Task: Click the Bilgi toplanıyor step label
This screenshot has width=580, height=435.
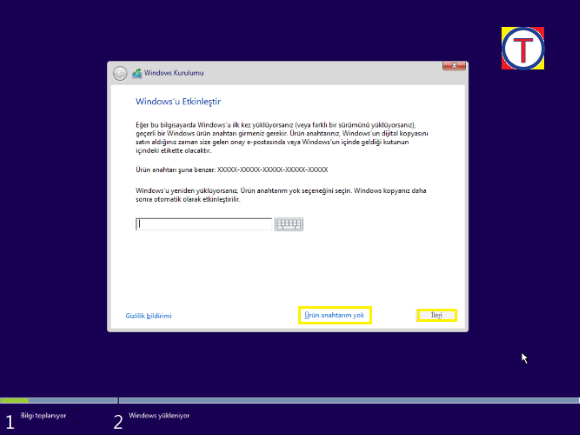Action: pos(43,415)
